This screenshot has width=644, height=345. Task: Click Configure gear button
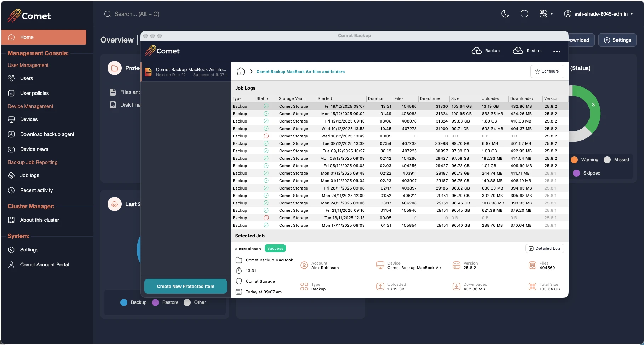point(547,71)
